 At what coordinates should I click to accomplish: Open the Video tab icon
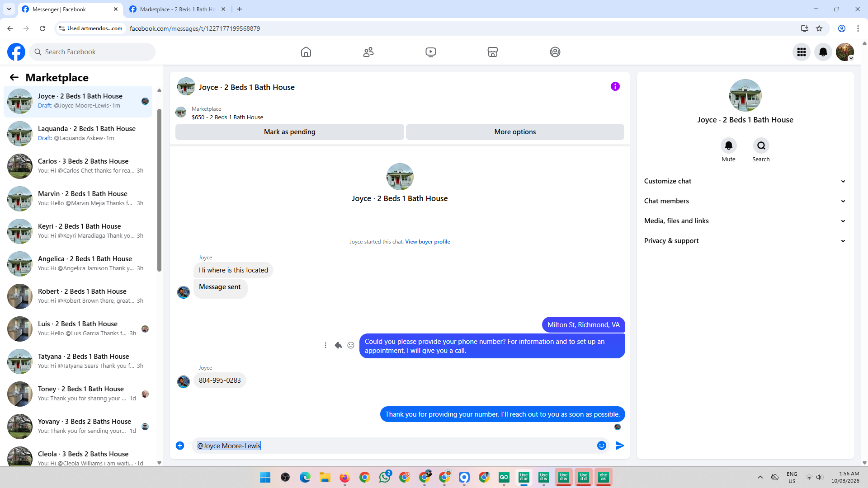pyautogui.click(x=431, y=52)
